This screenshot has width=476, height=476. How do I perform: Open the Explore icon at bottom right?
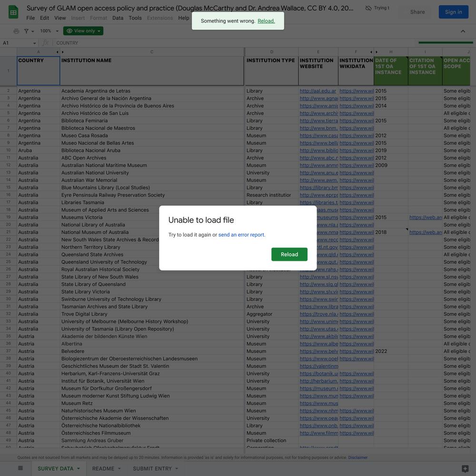tap(465, 468)
